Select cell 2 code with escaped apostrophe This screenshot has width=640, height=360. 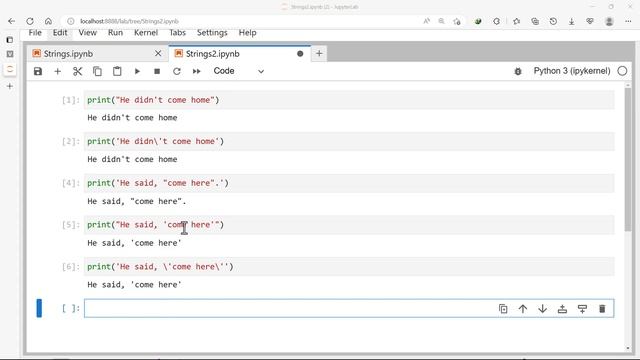click(349, 142)
